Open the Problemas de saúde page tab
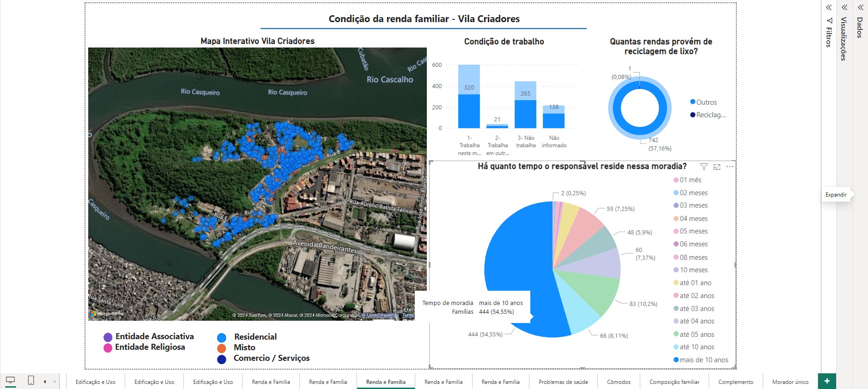Image resolution: width=868 pixels, height=389 pixels. pyautogui.click(x=563, y=382)
